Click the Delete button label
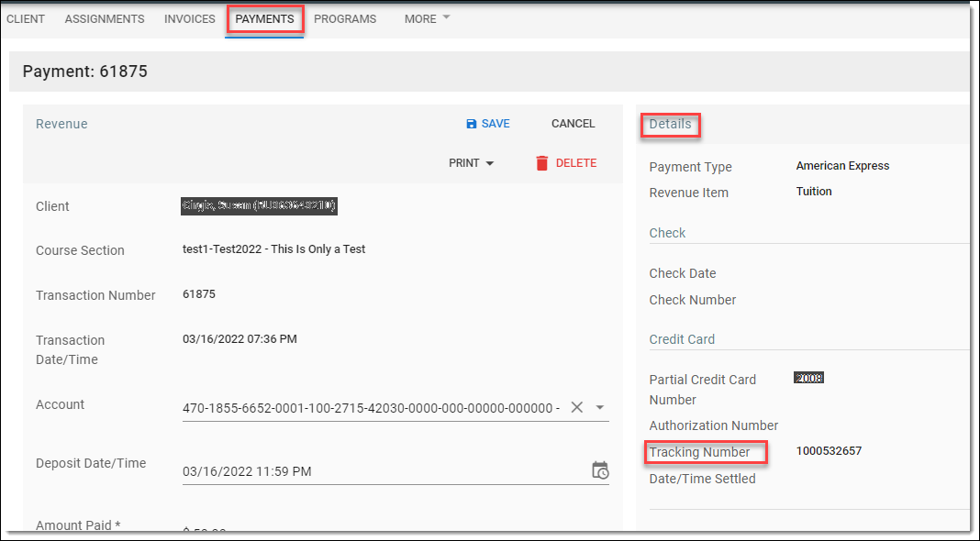 [x=576, y=163]
